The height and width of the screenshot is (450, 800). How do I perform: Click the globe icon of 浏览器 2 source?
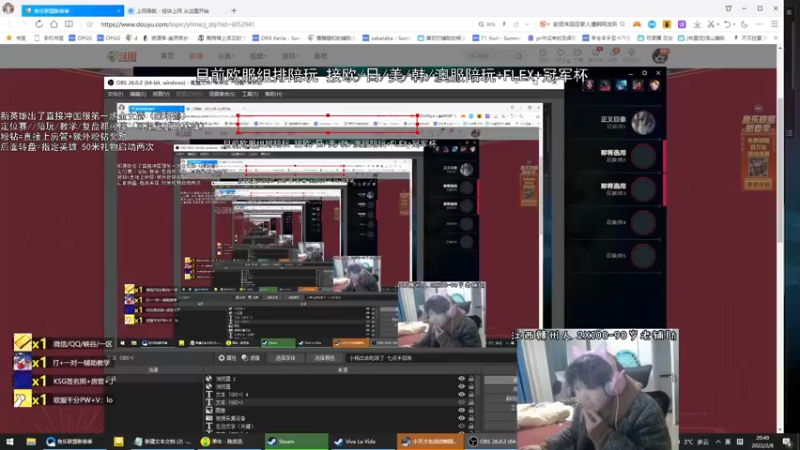(x=209, y=379)
